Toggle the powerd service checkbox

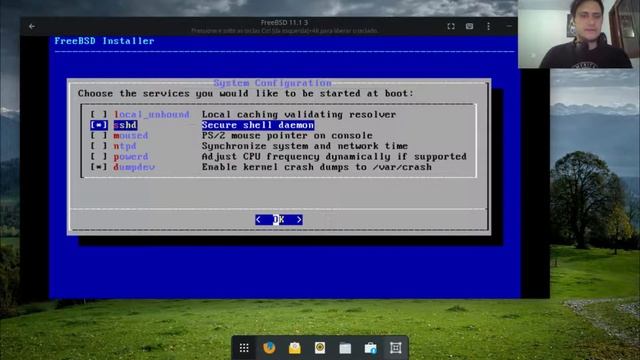(x=99, y=156)
